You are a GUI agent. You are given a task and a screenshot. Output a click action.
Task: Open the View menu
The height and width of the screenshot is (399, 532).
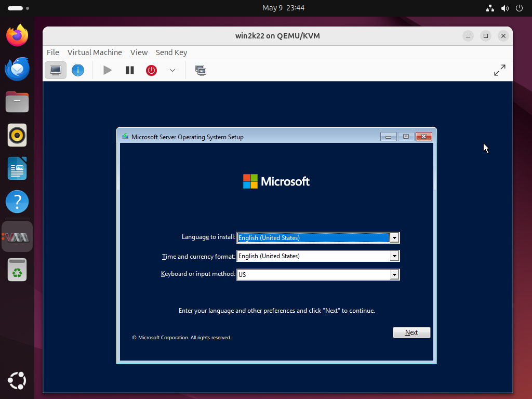click(139, 52)
